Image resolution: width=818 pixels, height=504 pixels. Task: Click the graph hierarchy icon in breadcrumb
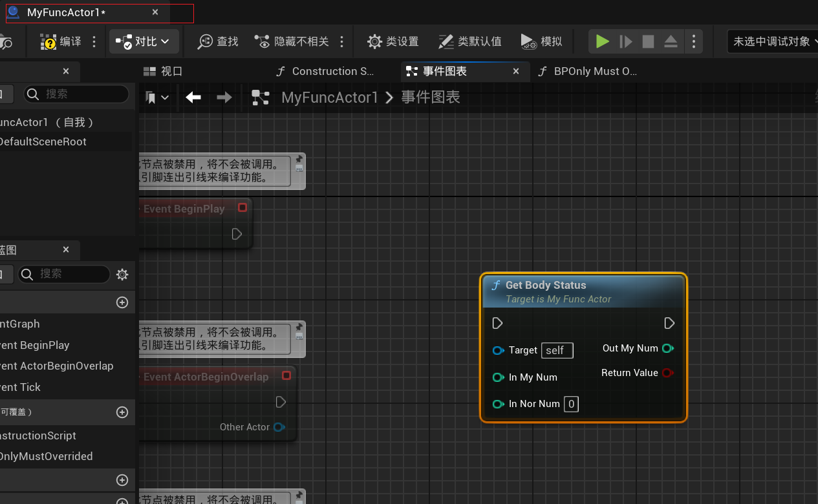point(261,98)
